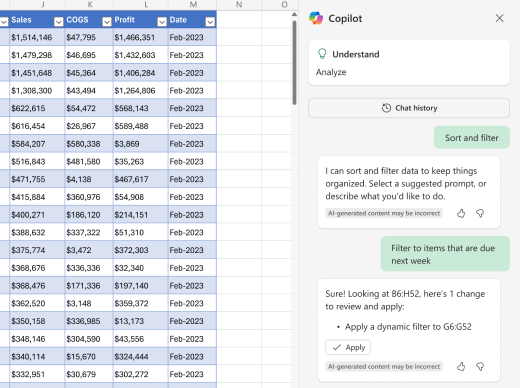The image size is (520, 388).
Task: Select cell with sales $368,476
Action: tap(37, 286)
